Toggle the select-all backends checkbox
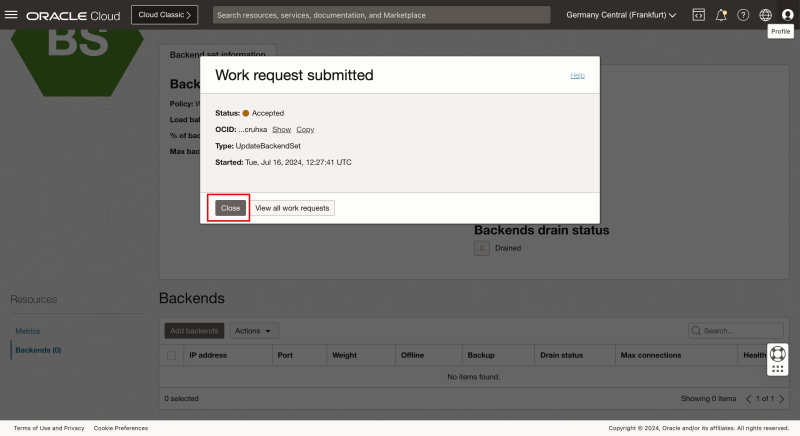This screenshot has height=436, width=800. coord(171,355)
